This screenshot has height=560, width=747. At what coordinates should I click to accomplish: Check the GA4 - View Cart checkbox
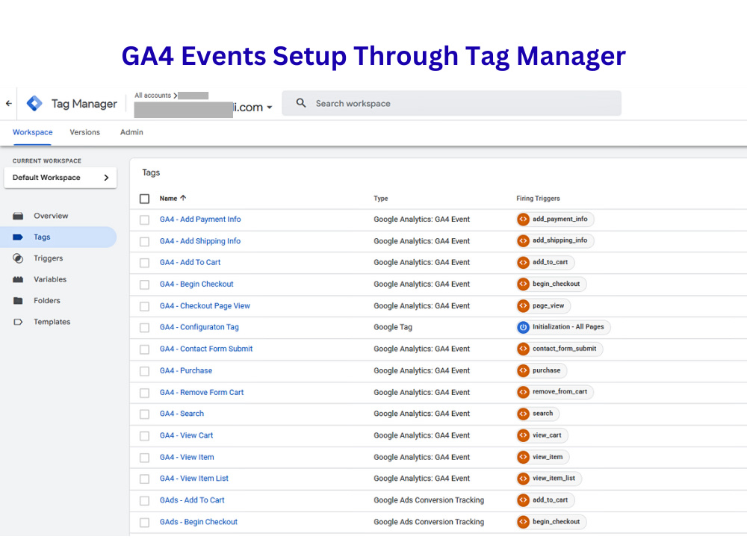pyautogui.click(x=144, y=436)
